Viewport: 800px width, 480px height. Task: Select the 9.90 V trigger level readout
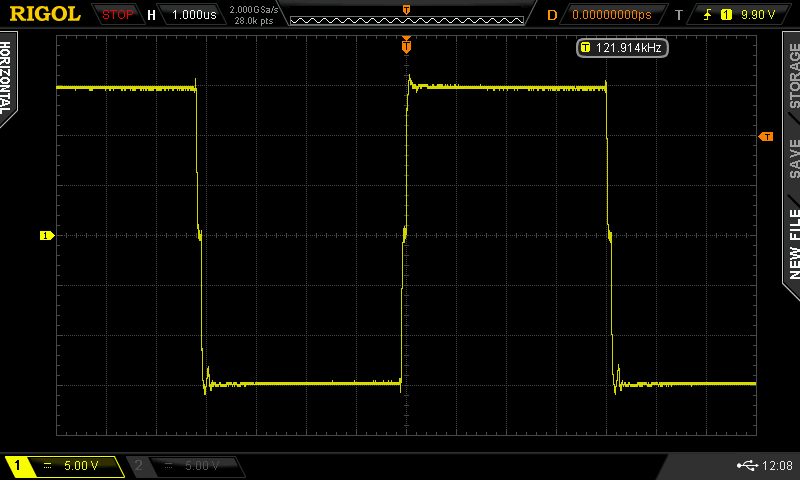coord(758,15)
